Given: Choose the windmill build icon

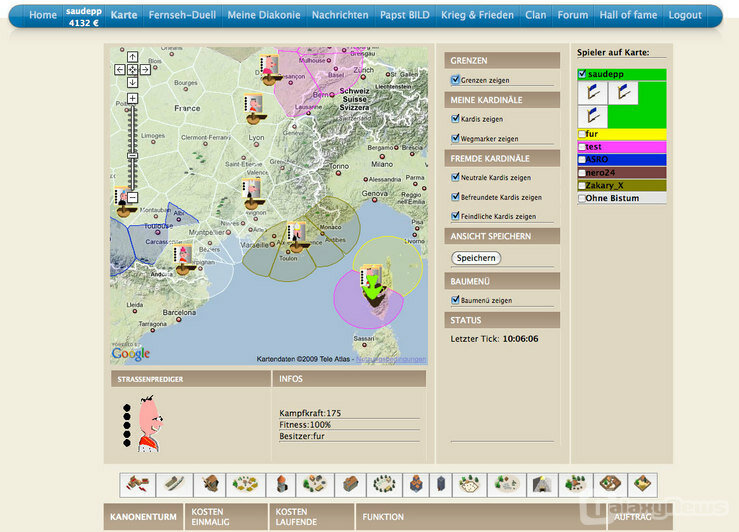Looking at the screenshot, I should [211, 485].
